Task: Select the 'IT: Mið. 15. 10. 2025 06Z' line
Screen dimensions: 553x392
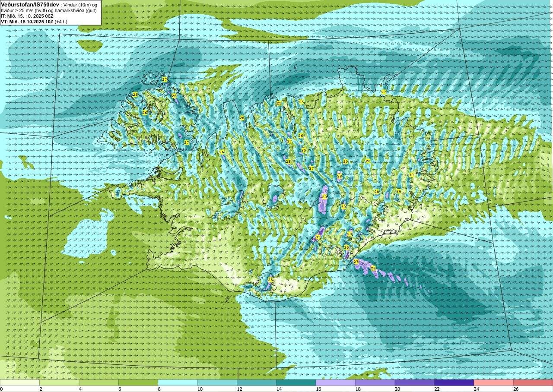Action: (27, 16)
